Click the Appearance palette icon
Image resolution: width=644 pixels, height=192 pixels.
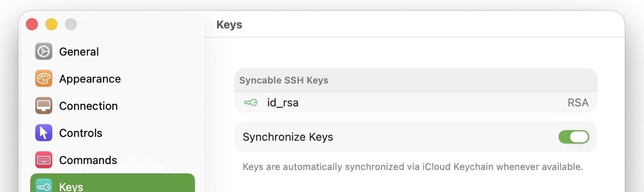43,78
